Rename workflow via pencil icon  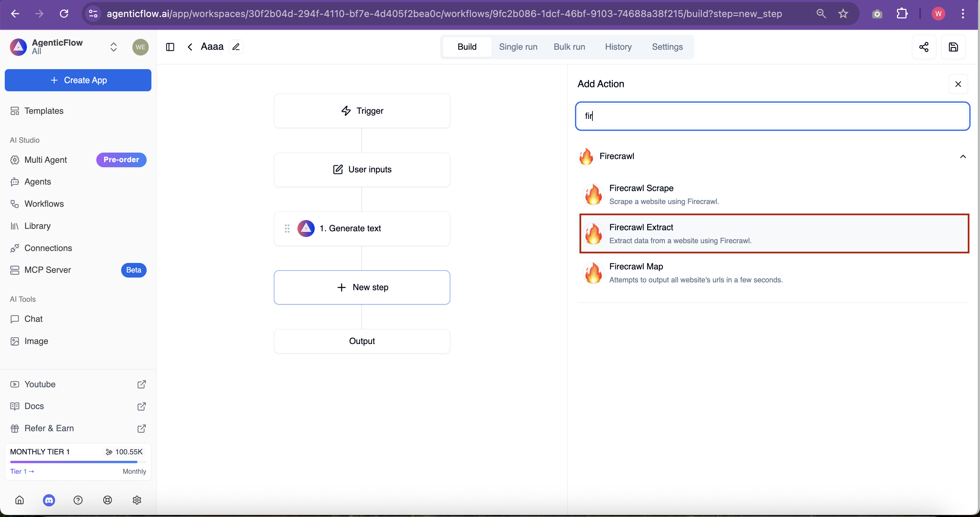(236, 47)
